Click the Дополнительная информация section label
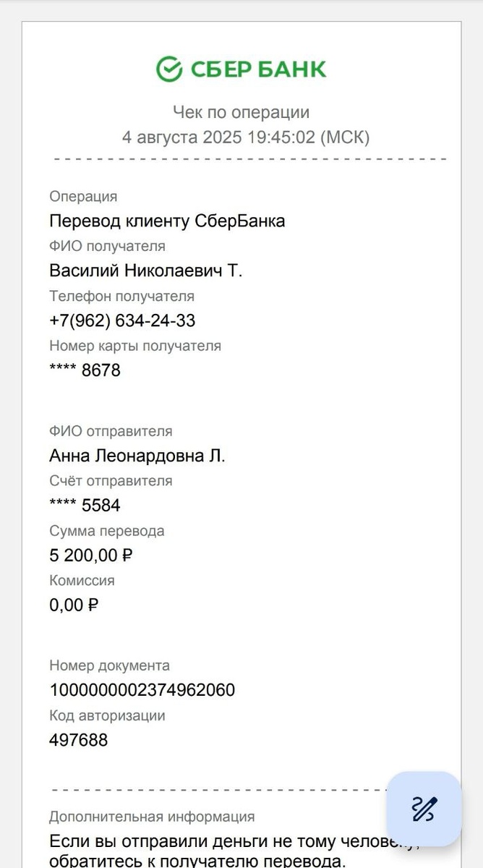This screenshot has width=483, height=868. 152,817
